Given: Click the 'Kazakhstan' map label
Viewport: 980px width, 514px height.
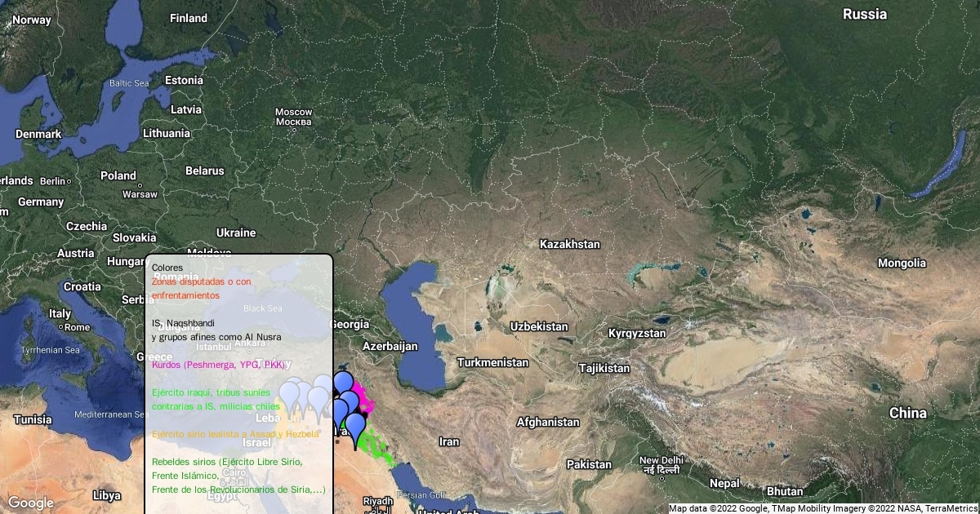Looking at the screenshot, I should pos(569,244).
